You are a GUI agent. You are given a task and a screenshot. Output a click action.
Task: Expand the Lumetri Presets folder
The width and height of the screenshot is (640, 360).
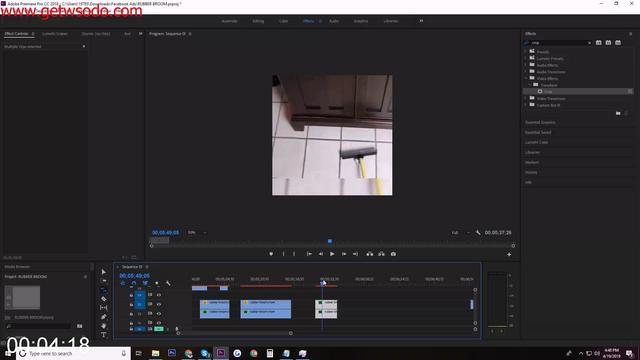coord(526,58)
